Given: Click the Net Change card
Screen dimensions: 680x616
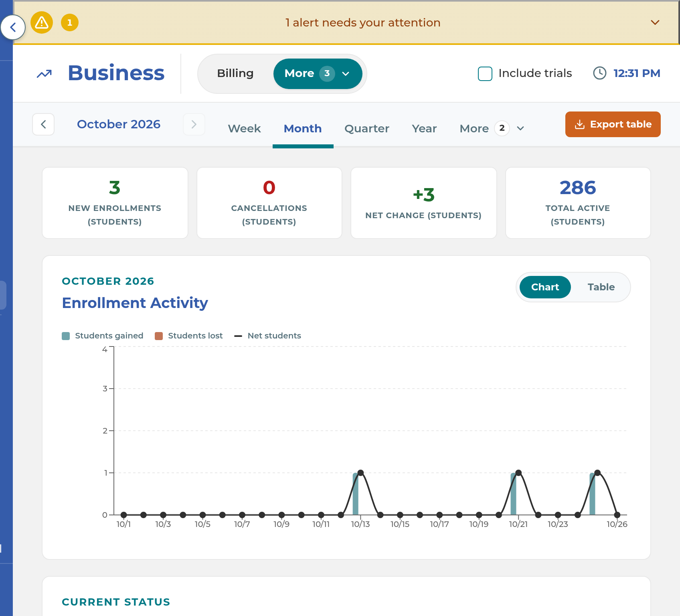Looking at the screenshot, I should 424,203.
